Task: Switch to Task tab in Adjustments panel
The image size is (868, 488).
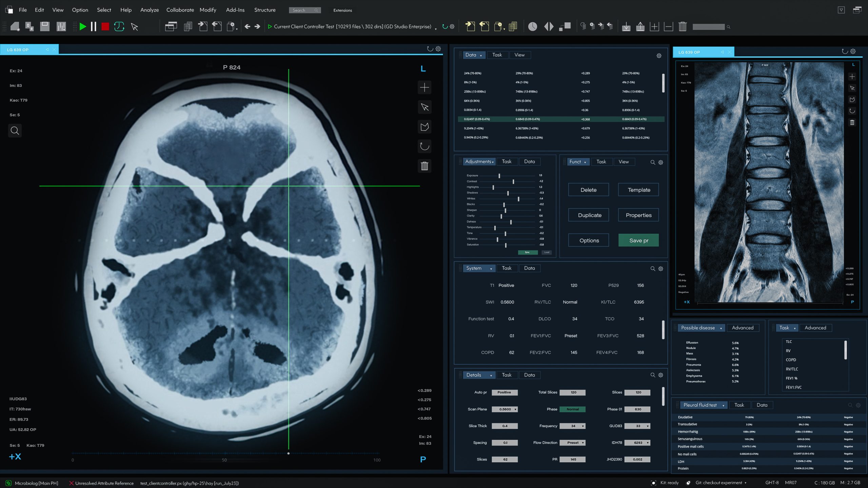Action: tap(507, 162)
